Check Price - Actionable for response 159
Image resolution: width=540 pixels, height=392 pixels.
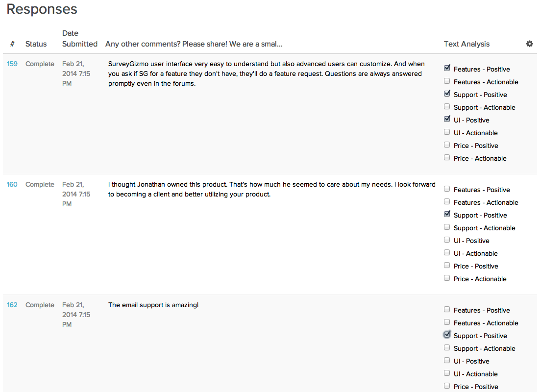pos(447,157)
